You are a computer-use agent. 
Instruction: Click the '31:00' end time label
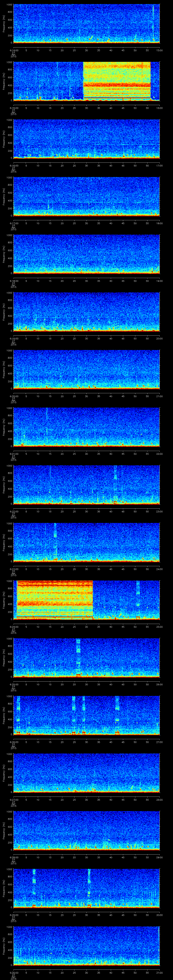coord(159,972)
